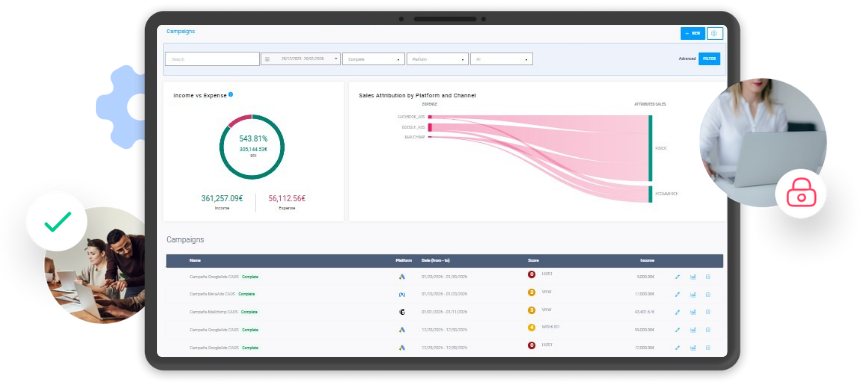Click Google Ads logo in the last row

(x=402, y=348)
